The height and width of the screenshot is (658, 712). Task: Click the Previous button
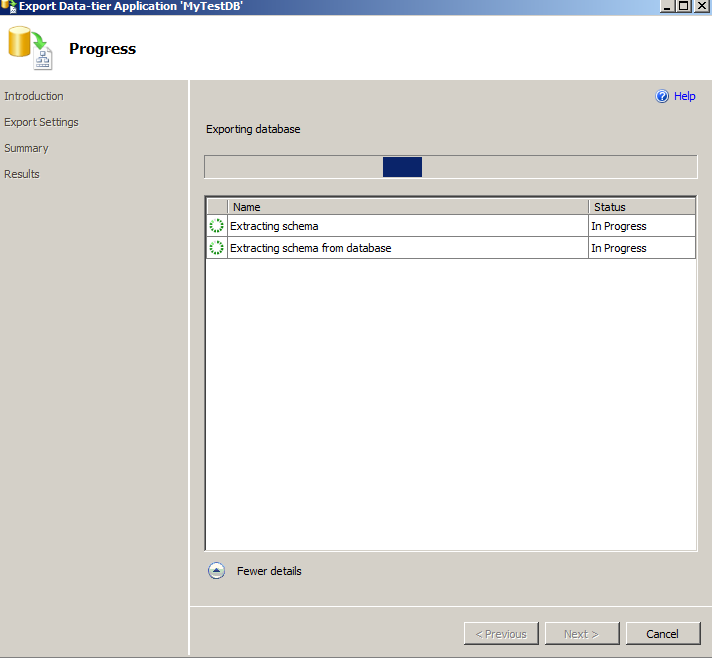501,633
